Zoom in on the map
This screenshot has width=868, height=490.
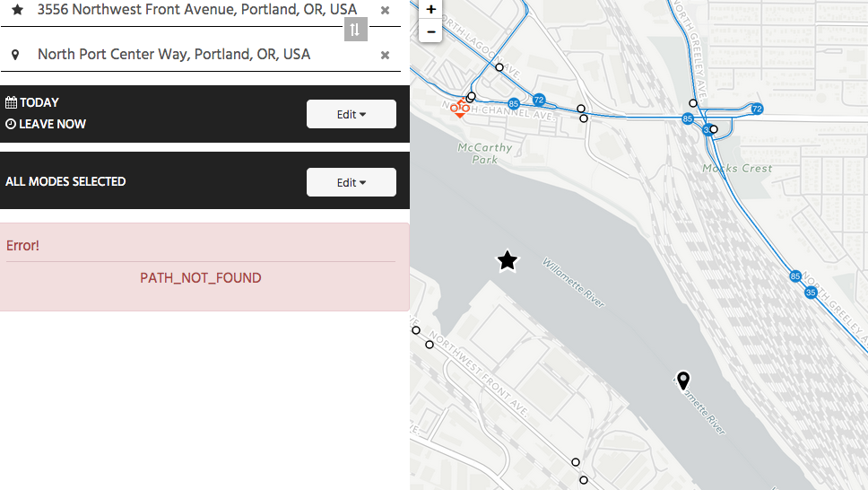(430, 9)
